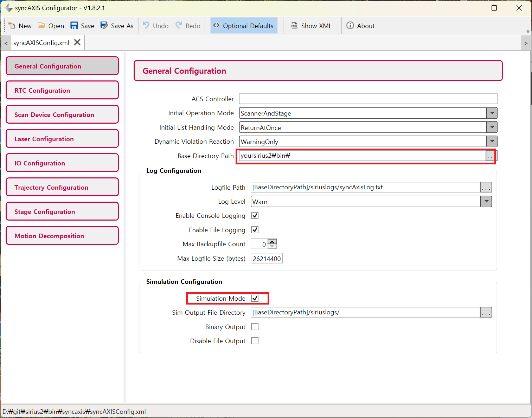
Task: Open Laser Configuration section
Action: 62,139
